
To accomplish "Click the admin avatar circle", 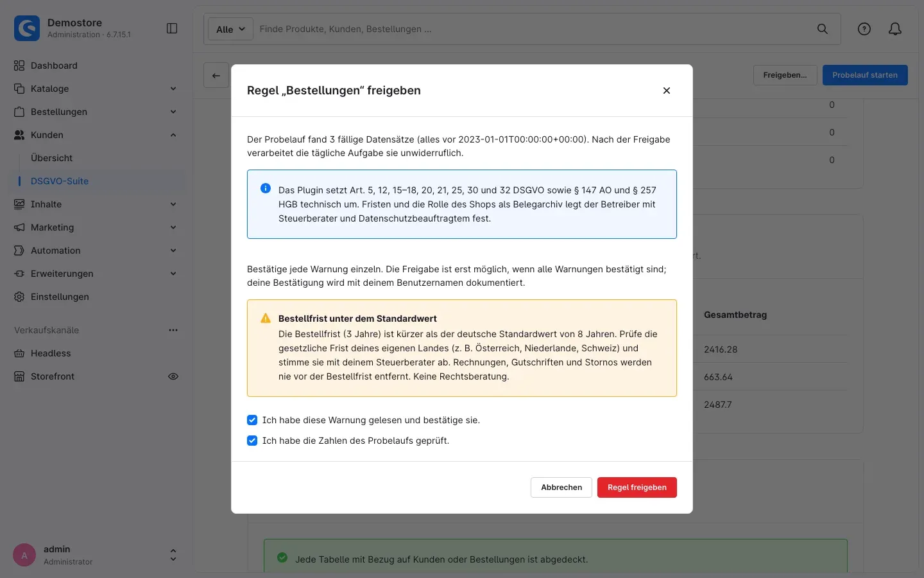I will (x=24, y=556).
